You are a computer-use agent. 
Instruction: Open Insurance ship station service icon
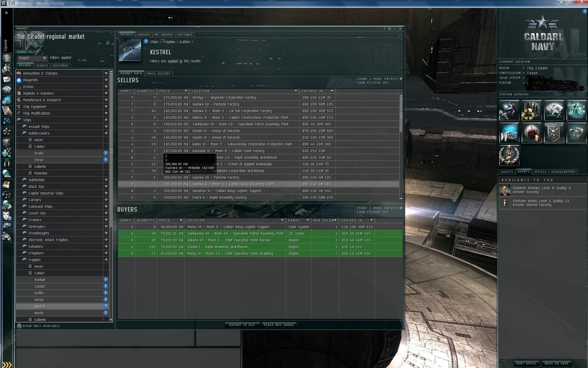(x=576, y=132)
